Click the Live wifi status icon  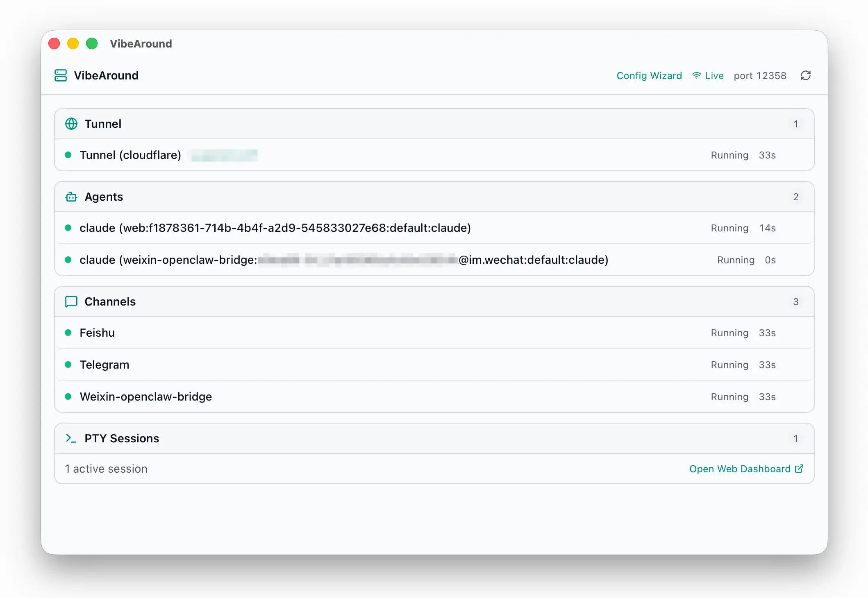(x=696, y=76)
